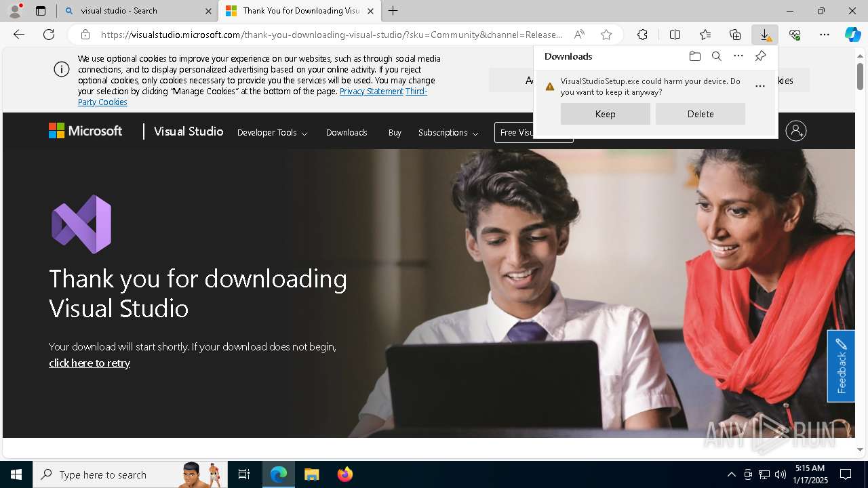
Task: Click the Visual Studio brand link
Action: click(x=189, y=131)
